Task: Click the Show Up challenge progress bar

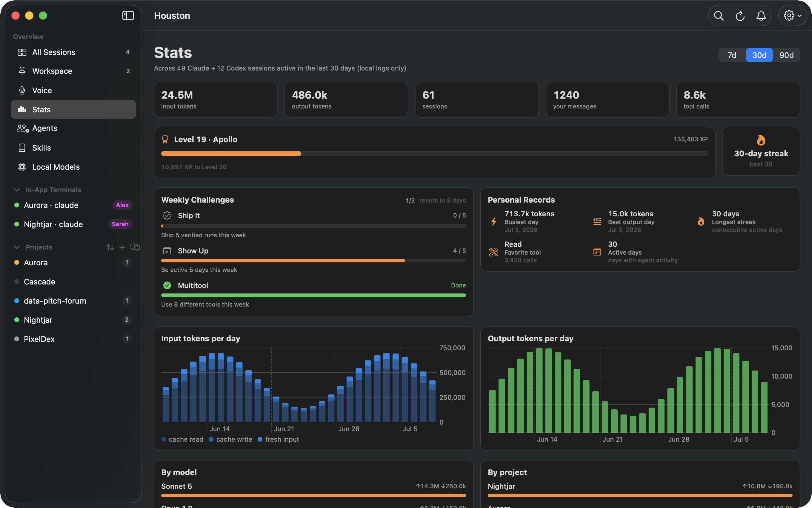Action: (x=313, y=261)
